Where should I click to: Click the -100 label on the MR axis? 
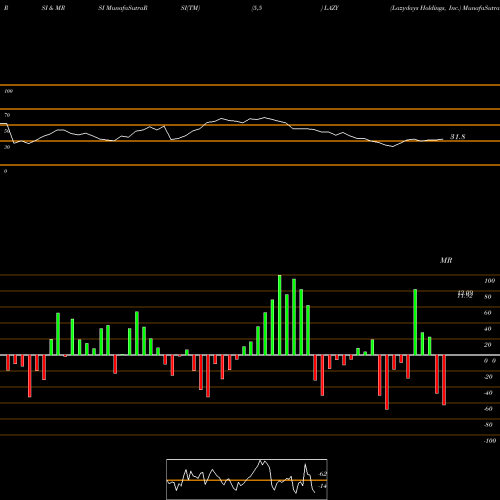[489, 441]
